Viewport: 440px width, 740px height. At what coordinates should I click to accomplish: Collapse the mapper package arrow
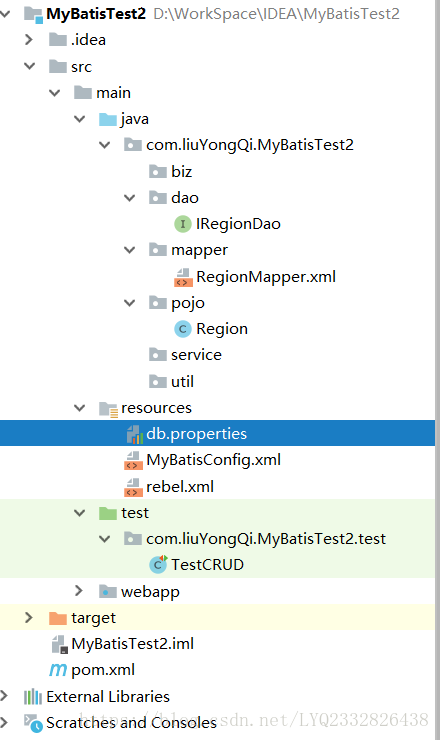coord(130,250)
